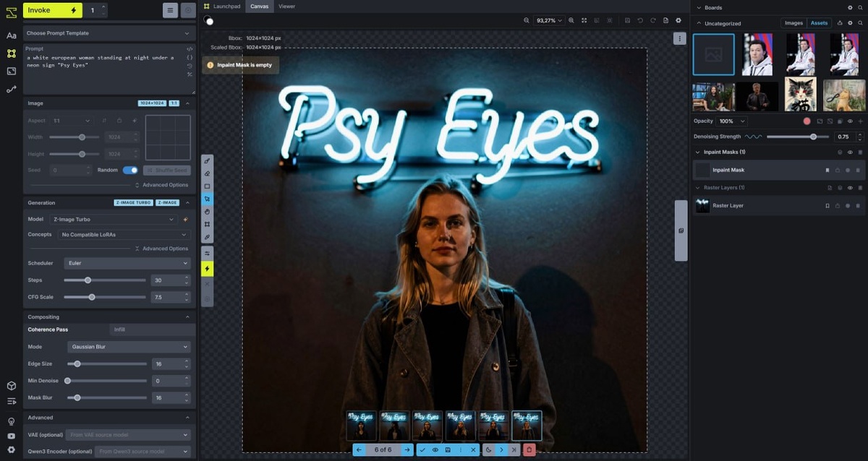Toggle visibility of all Inpaint Masks
This screenshot has height=461, width=868.
(x=849, y=152)
